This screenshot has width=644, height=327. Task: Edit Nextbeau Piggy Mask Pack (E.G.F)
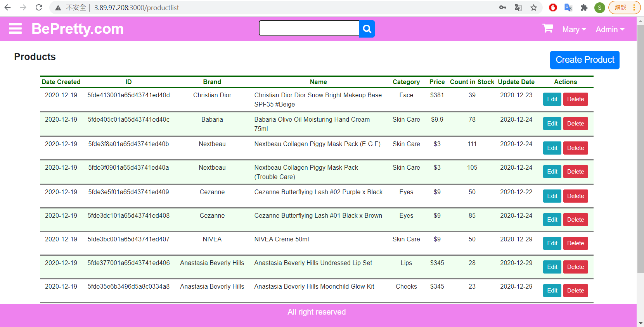552,148
